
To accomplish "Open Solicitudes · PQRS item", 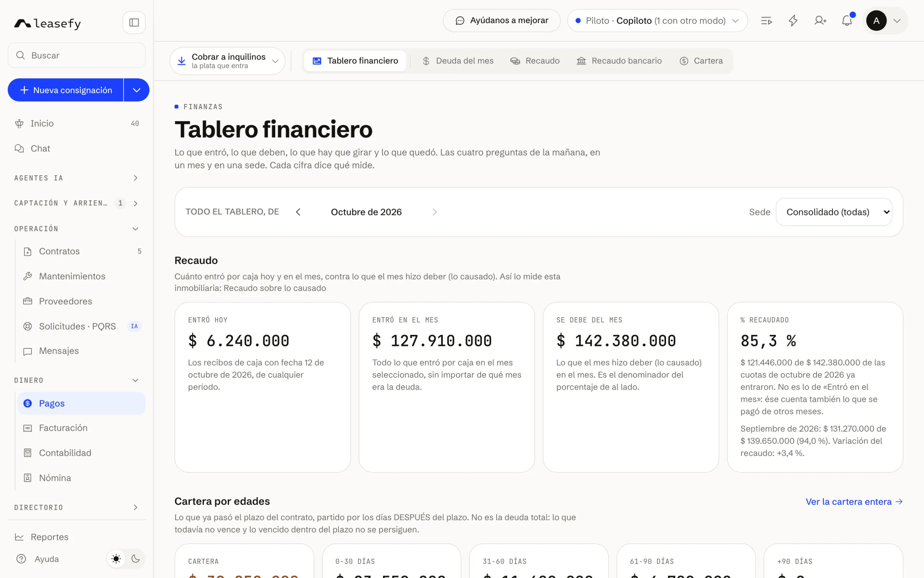I will click(82, 326).
